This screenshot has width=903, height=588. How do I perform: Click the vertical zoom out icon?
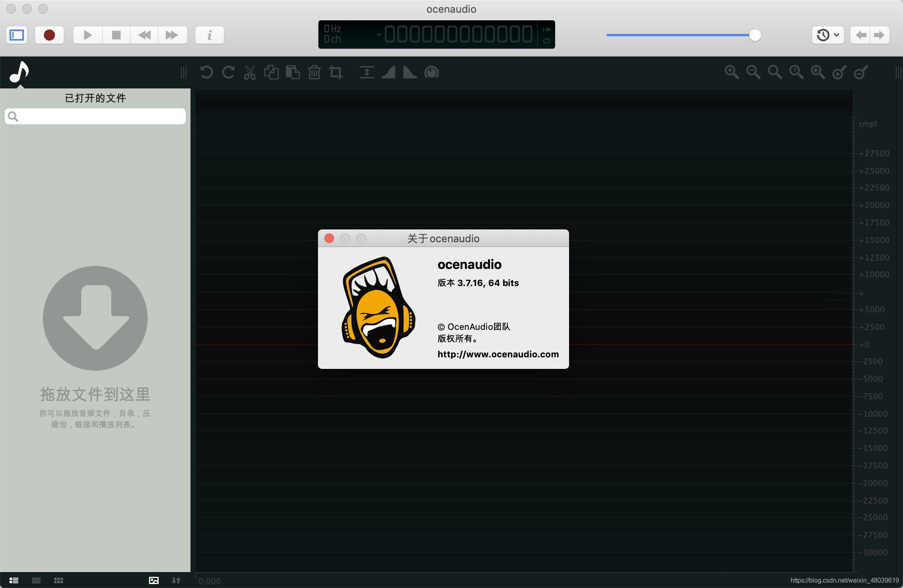click(x=861, y=73)
